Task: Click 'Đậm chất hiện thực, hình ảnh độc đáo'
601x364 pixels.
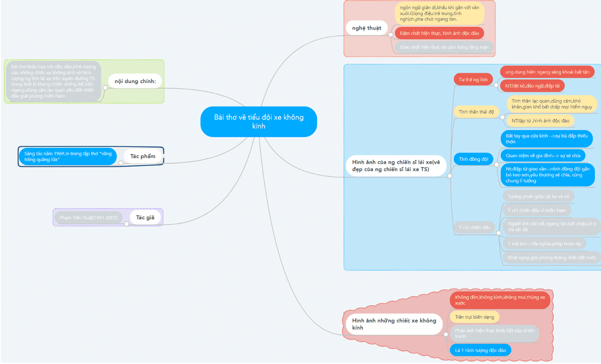Action: pos(439,33)
